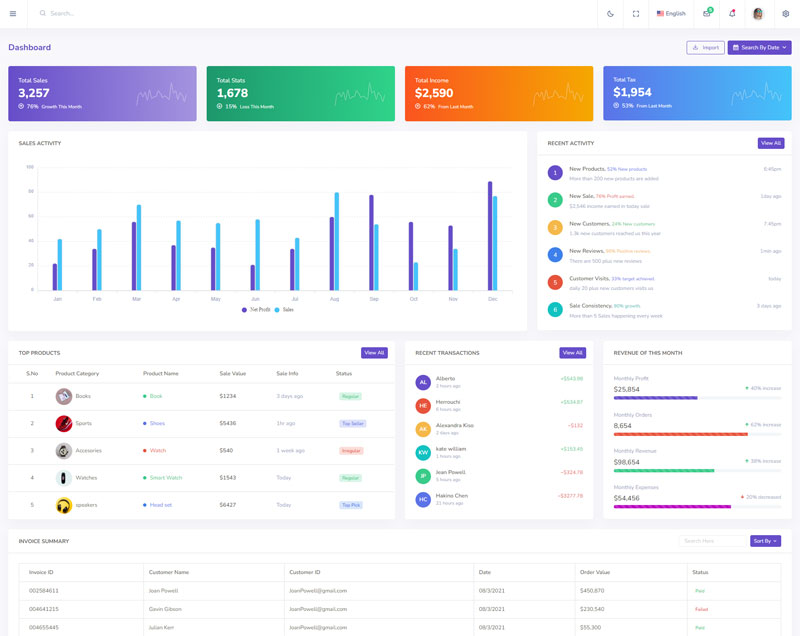Toggle dark mode with the moon icon
800x636 pixels.
pos(611,13)
